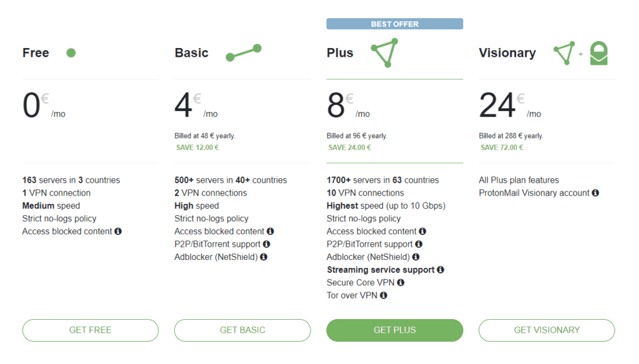Click info icon for Plus Access blocked content

pyautogui.click(x=422, y=231)
